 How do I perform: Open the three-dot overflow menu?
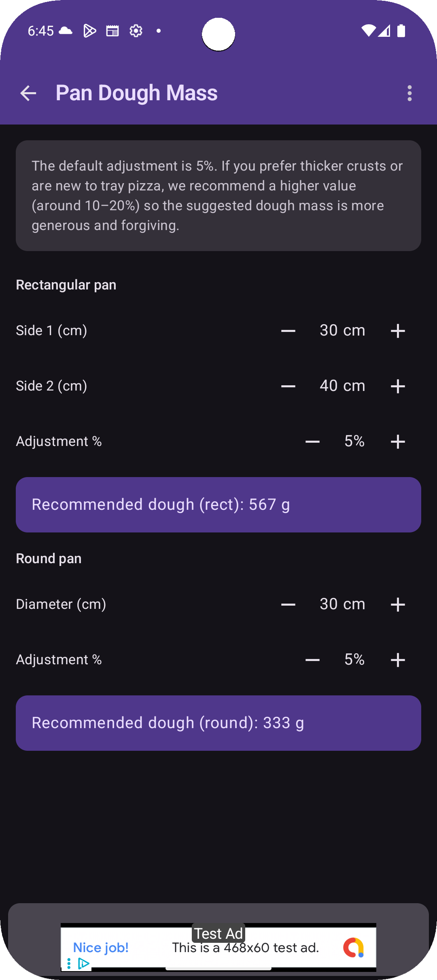click(409, 93)
